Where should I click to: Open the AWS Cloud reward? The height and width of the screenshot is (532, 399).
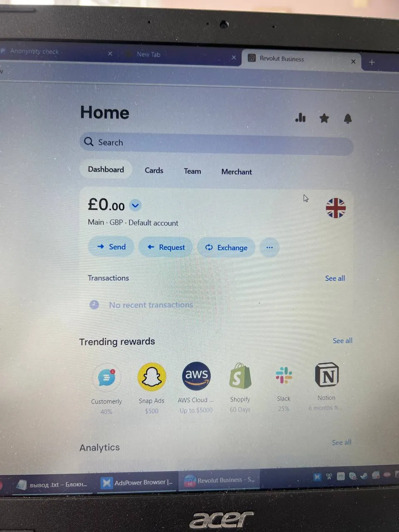(x=196, y=376)
